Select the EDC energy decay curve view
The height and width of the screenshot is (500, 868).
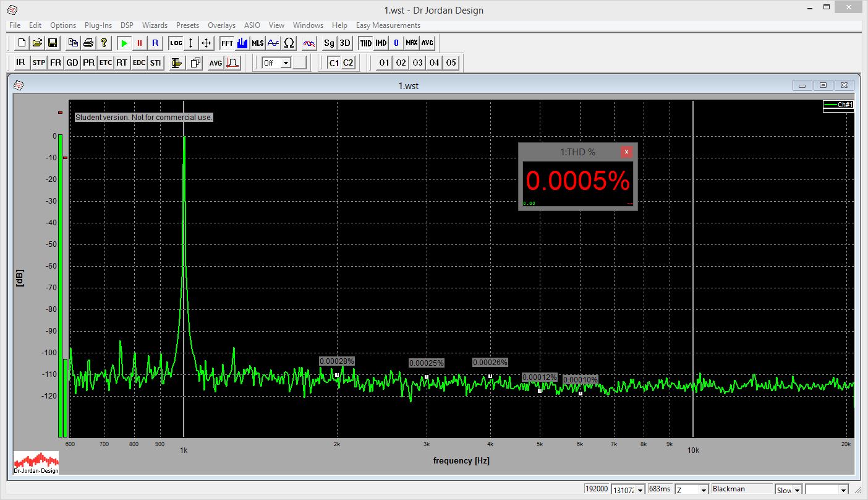click(x=139, y=62)
